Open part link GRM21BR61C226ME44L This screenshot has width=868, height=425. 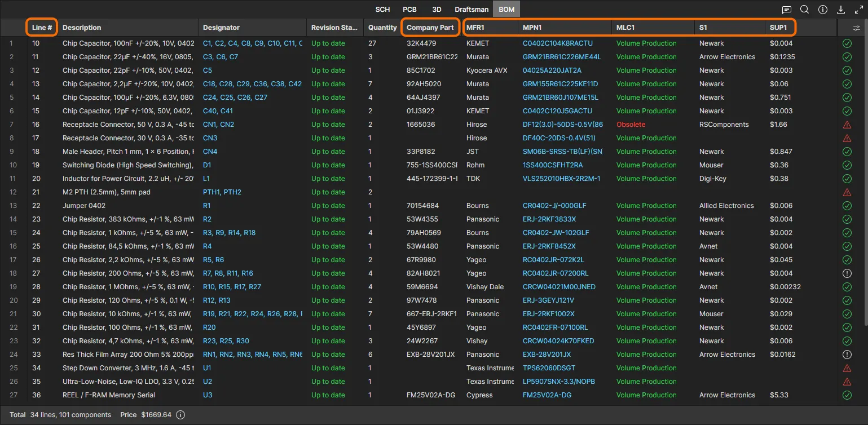pos(562,57)
